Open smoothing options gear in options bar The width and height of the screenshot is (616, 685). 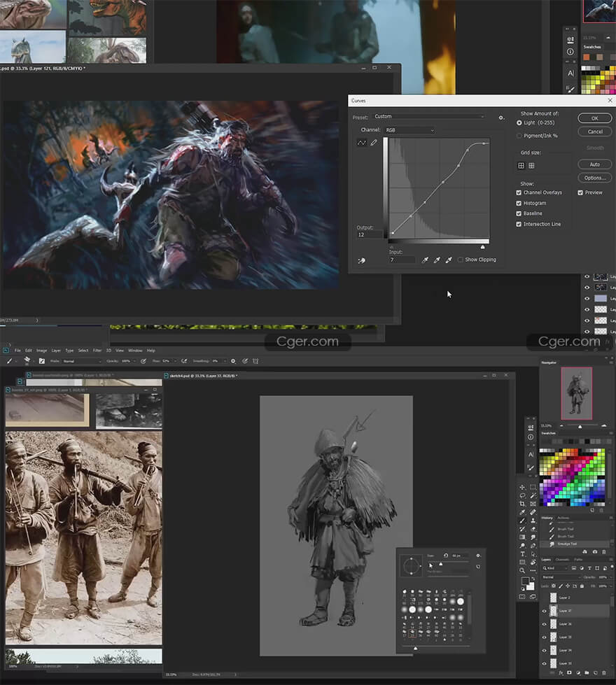[233, 361]
